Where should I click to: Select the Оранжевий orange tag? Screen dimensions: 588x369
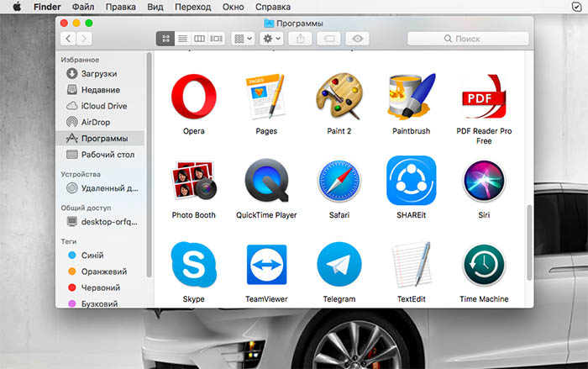tap(99, 271)
